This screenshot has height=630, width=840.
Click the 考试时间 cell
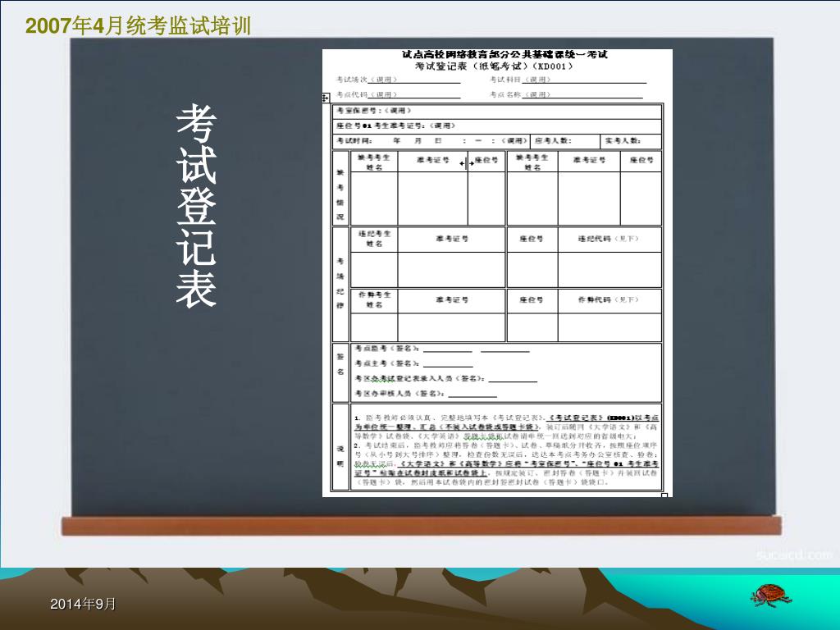(431, 141)
